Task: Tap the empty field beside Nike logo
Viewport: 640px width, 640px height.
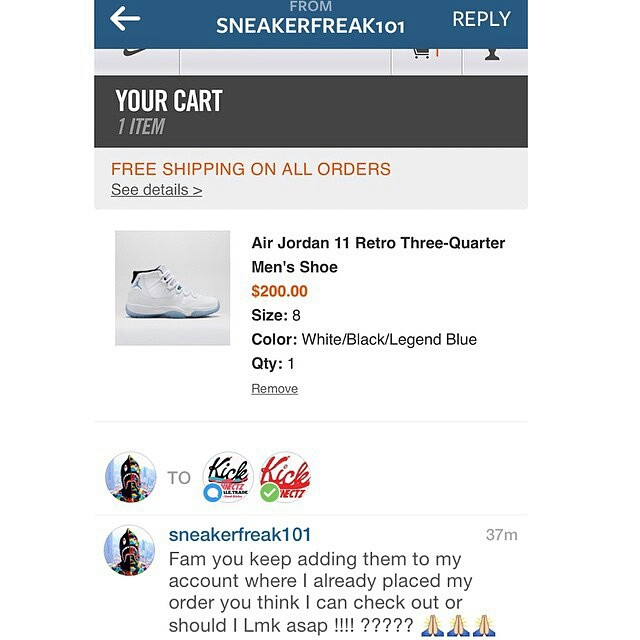Action: [x=285, y=61]
